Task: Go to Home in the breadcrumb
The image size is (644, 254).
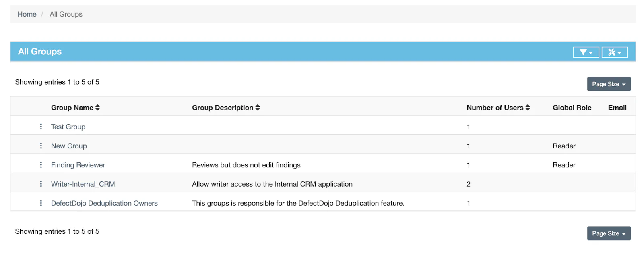Action: click(27, 14)
